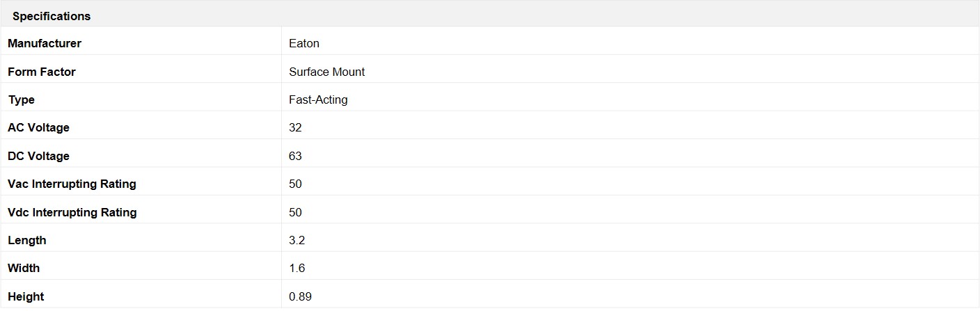The image size is (980, 311).
Task: Click the Height value 0.89
Action: [300, 296]
